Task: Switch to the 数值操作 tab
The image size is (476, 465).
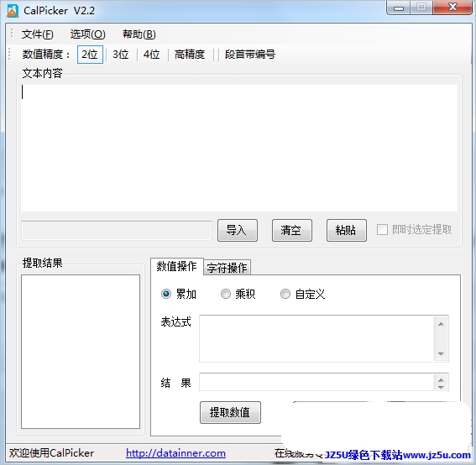Action: coord(176,266)
